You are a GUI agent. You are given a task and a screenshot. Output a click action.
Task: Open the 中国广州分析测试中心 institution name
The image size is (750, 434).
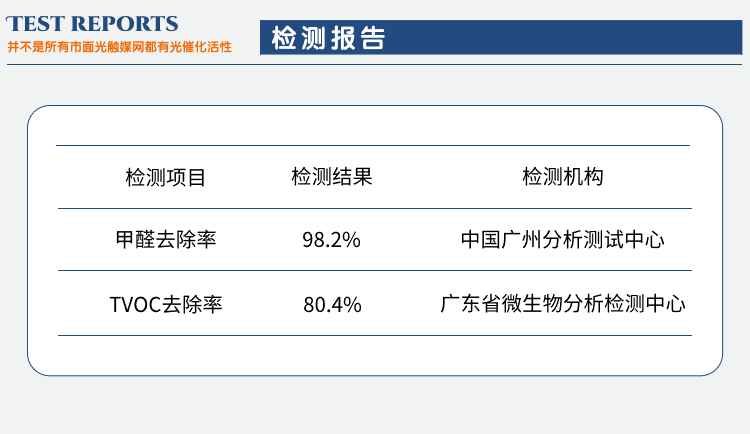click(x=563, y=240)
